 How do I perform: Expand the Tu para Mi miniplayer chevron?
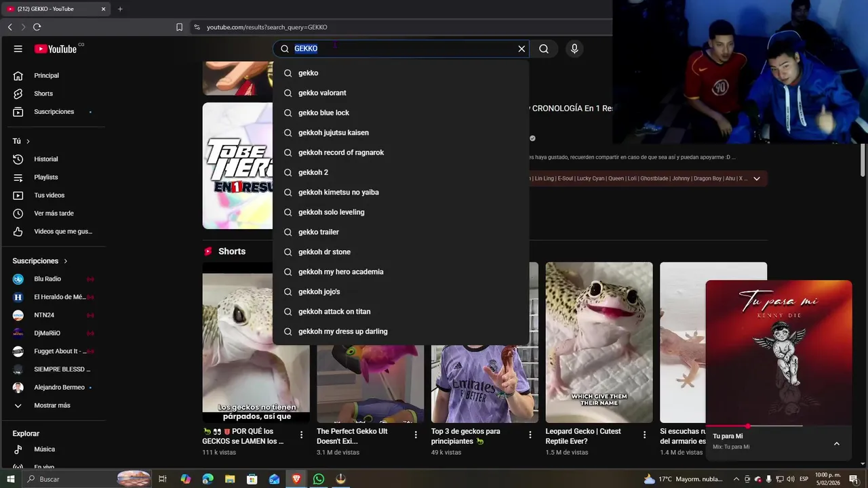coord(837,443)
